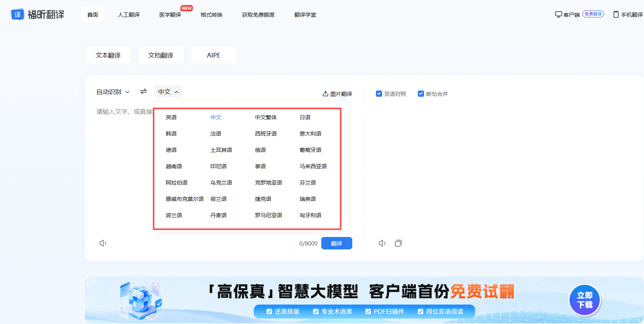Copy the translation result
Image resolution: width=644 pixels, height=324 pixels.
(398, 243)
